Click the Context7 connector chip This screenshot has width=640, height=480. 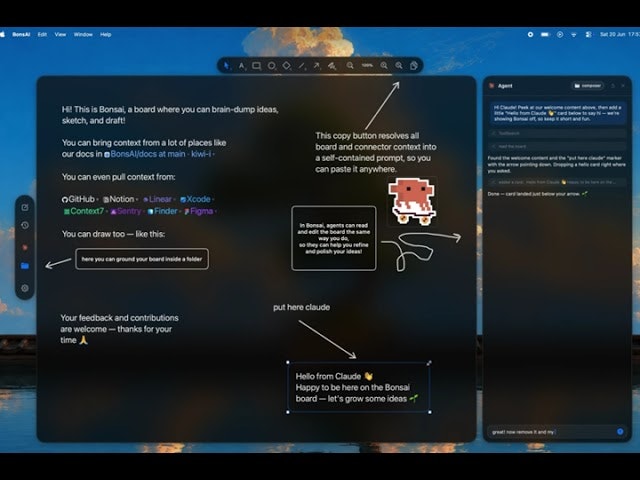[x=84, y=211]
